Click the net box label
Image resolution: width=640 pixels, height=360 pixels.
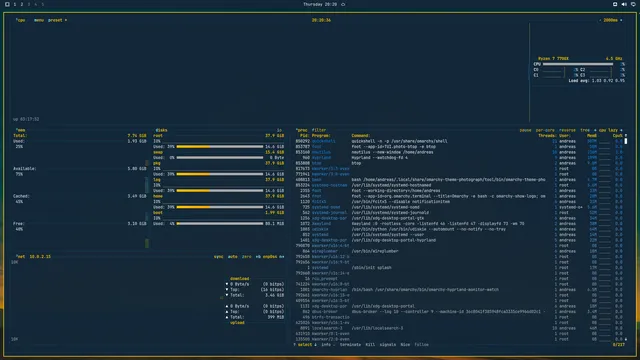pos(20,257)
